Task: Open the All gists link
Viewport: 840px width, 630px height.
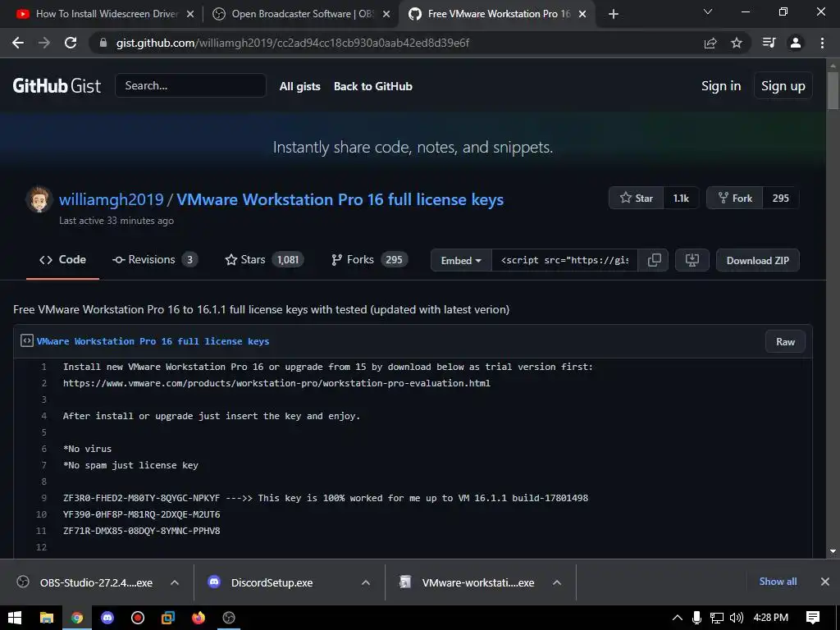Action: point(300,86)
